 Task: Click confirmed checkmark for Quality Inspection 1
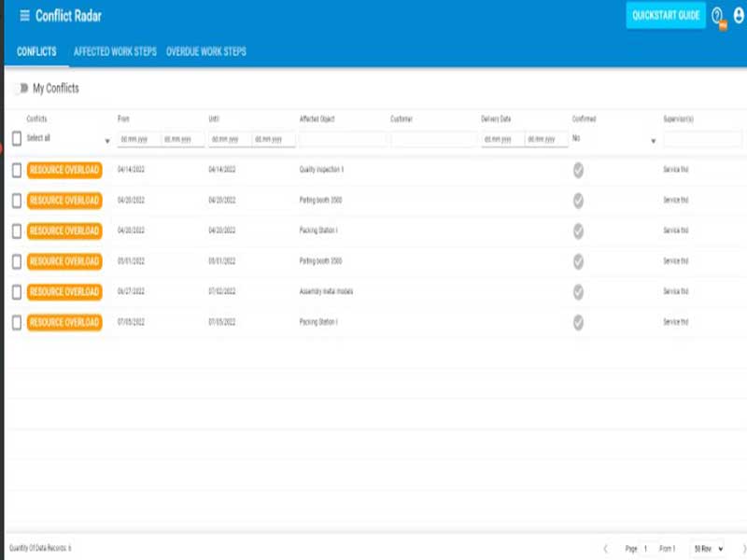tap(578, 170)
